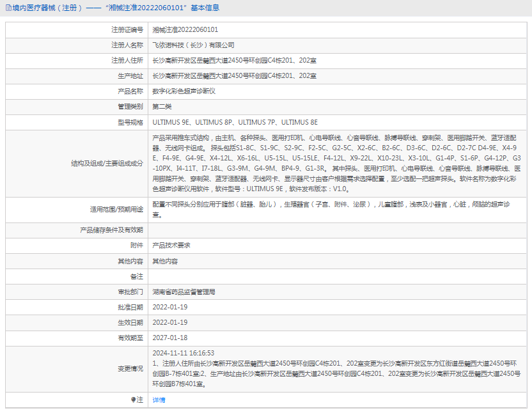The height and width of the screenshot is (413, 532).
Task: Click the 湖南省药品监督管理局 value
Action: click(184, 292)
